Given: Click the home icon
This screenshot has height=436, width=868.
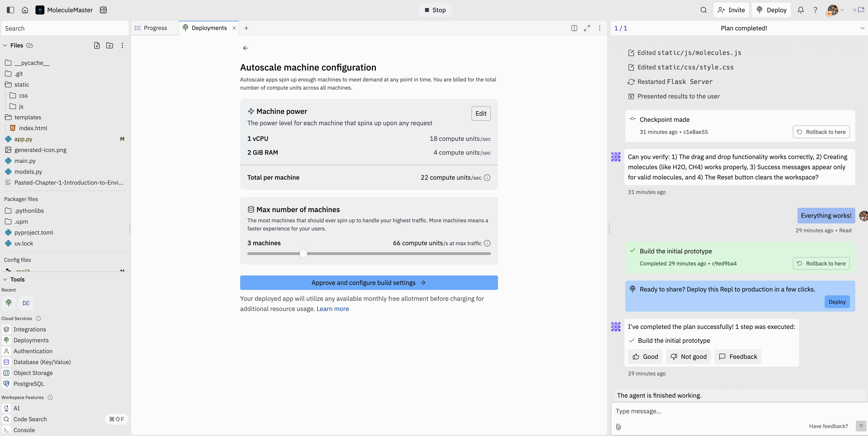Looking at the screenshot, I should (25, 10).
